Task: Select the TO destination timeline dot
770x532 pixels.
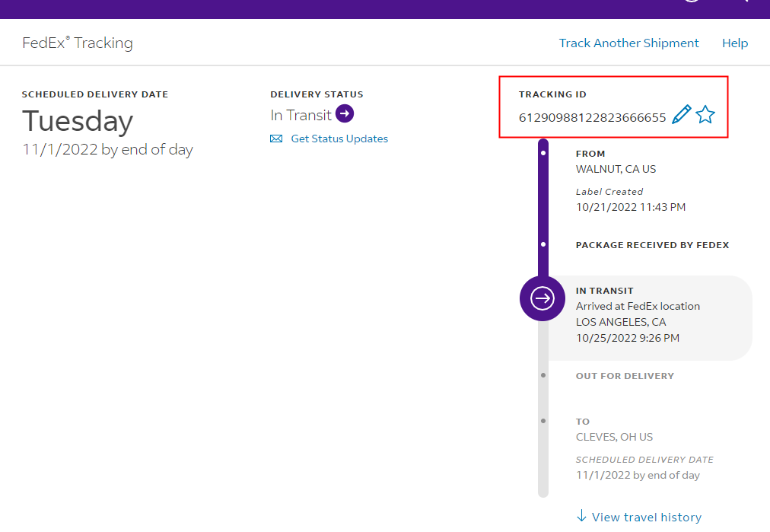Action: (543, 421)
